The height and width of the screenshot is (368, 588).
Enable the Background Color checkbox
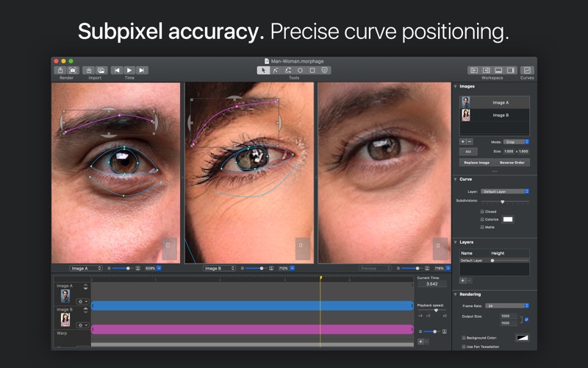coord(464,338)
